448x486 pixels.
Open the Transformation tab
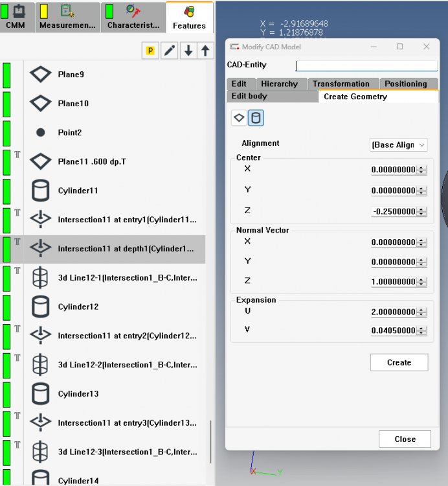[x=343, y=84]
